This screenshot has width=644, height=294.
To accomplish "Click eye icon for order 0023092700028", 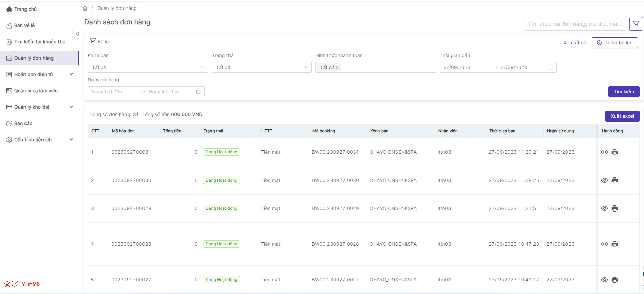I will 604,244.
